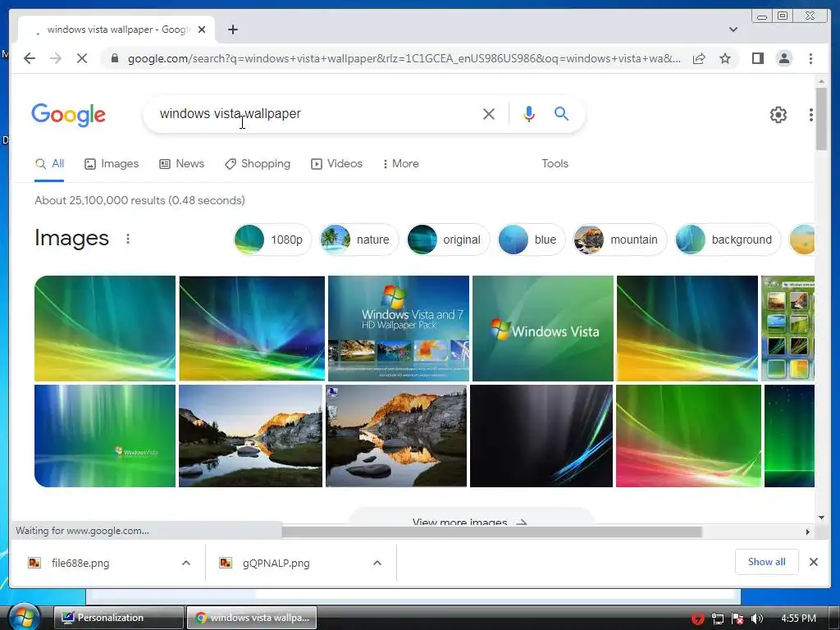Show all downloads

point(767,561)
